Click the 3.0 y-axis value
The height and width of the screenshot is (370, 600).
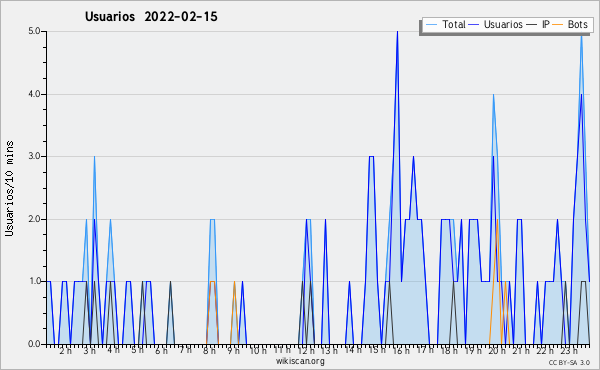coord(34,156)
